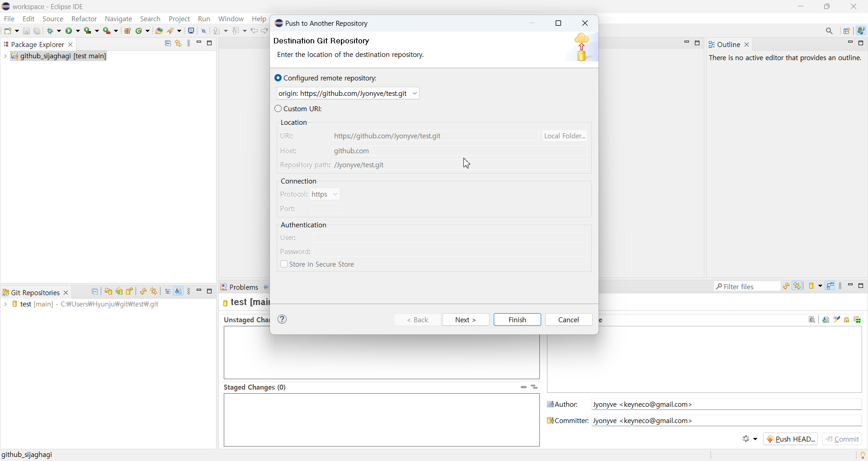Click the Committer field in Git Staging
The image size is (868, 461).
(727, 421)
